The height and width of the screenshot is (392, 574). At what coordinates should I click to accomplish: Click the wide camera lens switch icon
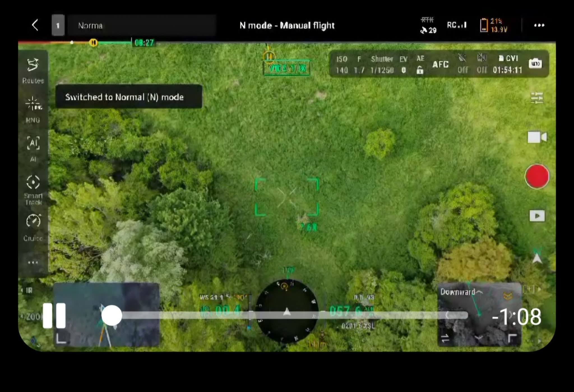(535, 64)
